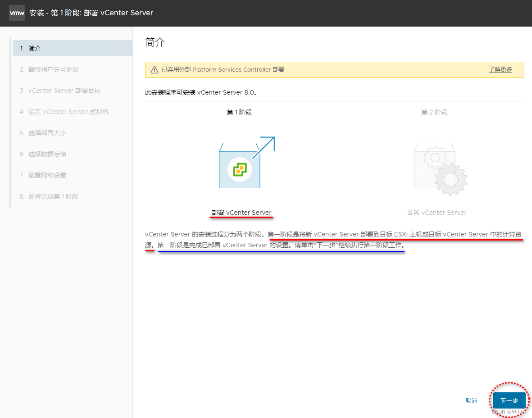The image size is (532, 418).
Task: Click the 第 1 阶段 label
Action: [239, 112]
